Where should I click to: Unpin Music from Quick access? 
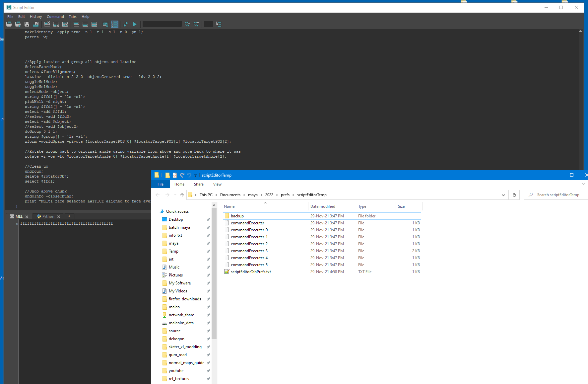point(208,267)
